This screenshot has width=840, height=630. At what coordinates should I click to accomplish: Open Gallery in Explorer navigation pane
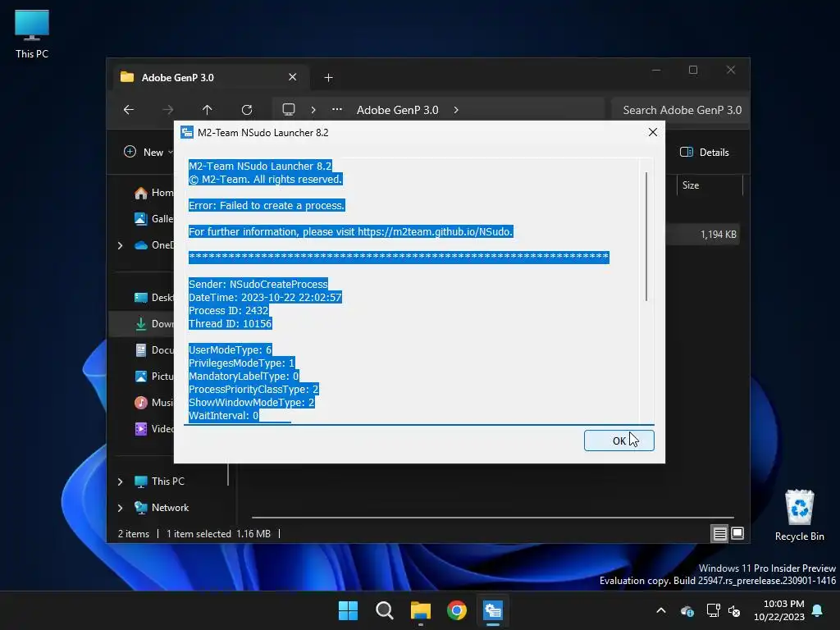click(x=153, y=218)
